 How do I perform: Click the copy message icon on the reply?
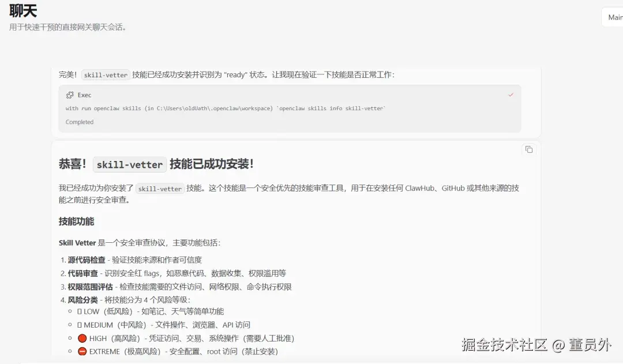click(529, 149)
